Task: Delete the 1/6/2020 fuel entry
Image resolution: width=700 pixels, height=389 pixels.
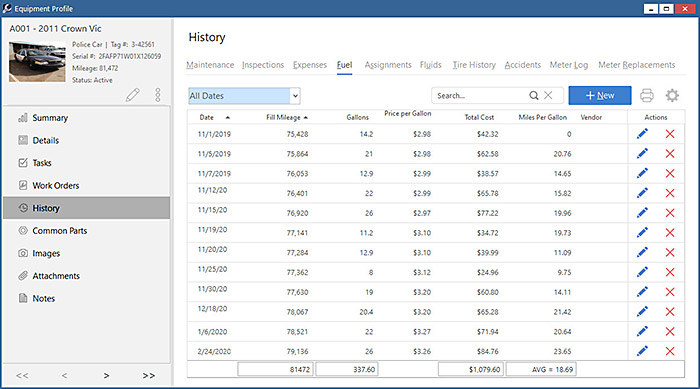Action: coord(670,331)
